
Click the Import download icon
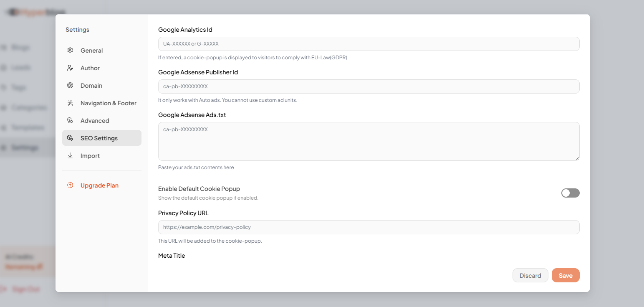(70, 155)
